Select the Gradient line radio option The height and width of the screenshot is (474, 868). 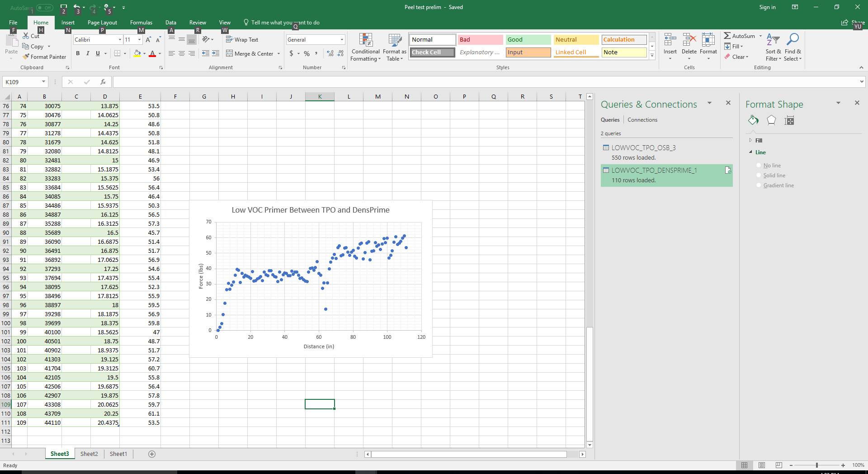click(759, 185)
